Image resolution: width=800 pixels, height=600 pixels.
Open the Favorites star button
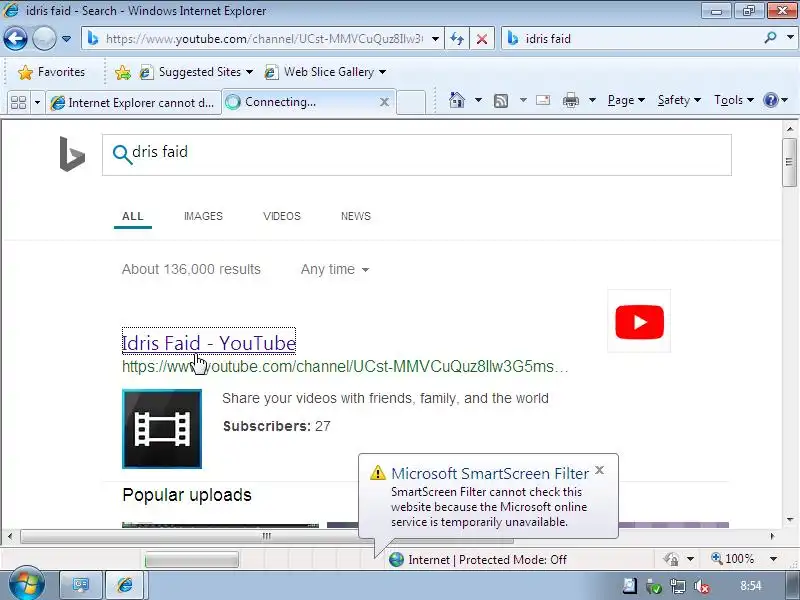pos(51,72)
